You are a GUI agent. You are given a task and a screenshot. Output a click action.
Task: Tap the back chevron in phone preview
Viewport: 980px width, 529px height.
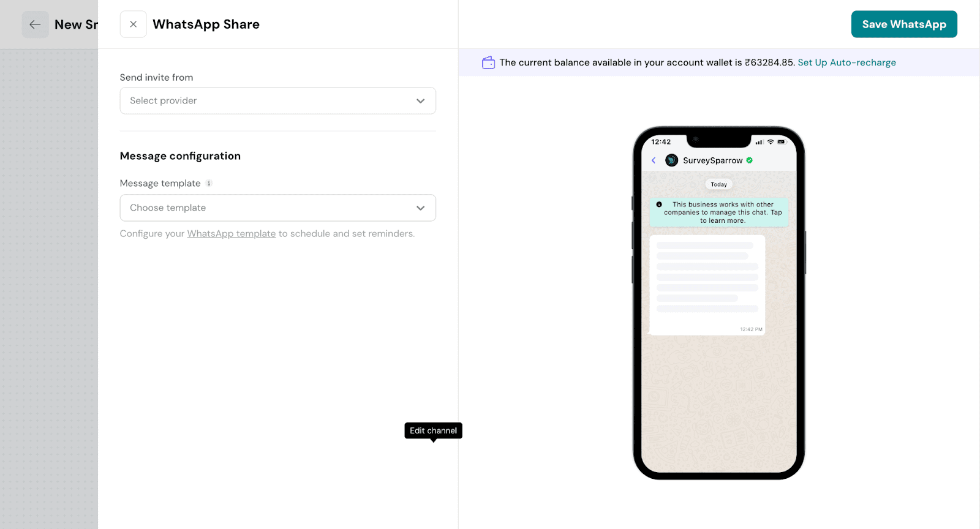[654, 160]
